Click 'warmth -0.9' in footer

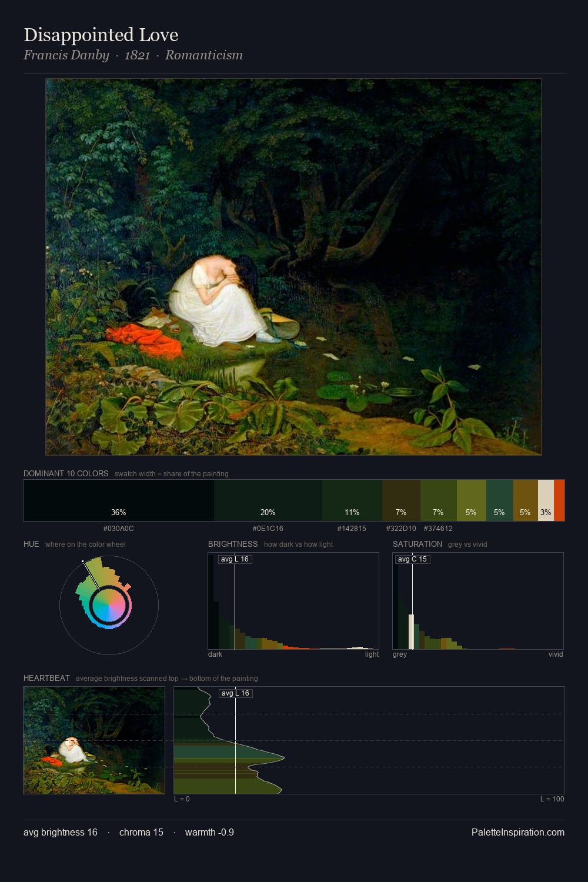pyautogui.click(x=209, y=832)
